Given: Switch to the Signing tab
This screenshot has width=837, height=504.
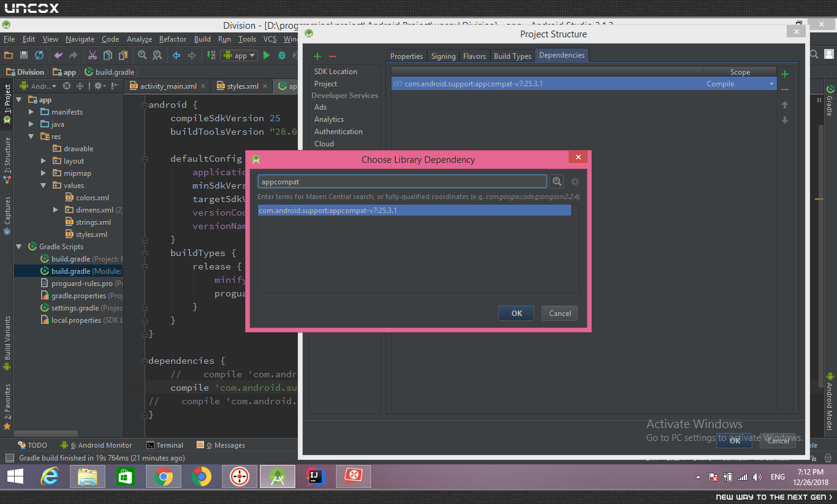Looking at the screenshot, I should (x=443, y=56).
